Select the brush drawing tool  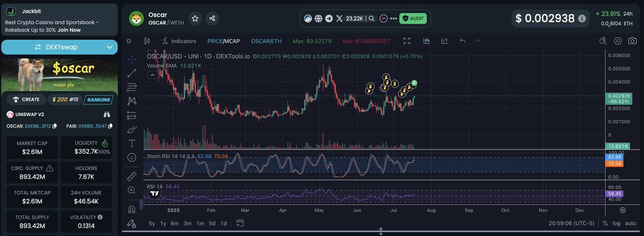(x=131, y=130)
